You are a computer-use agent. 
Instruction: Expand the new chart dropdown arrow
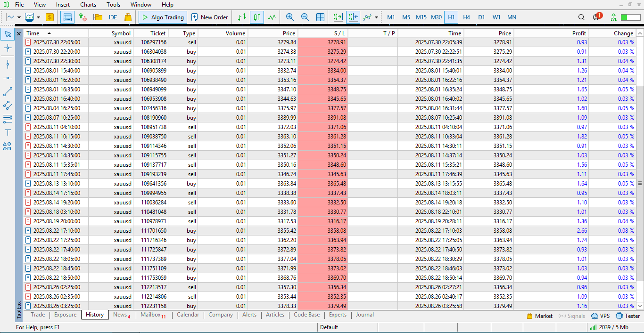tap(19, 17)
